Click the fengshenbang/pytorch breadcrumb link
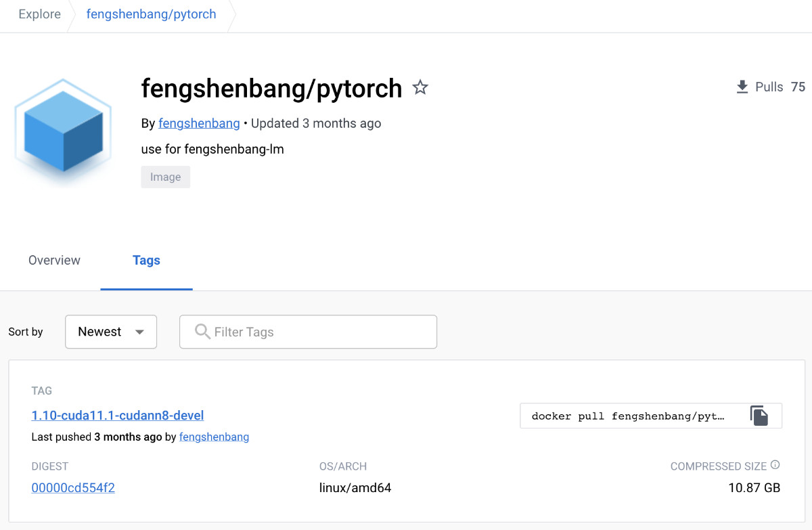 [151, 14]
